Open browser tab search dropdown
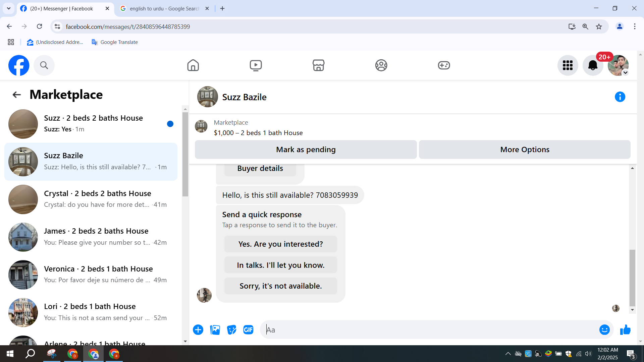The image size is (644, 362). click(9, 8)
